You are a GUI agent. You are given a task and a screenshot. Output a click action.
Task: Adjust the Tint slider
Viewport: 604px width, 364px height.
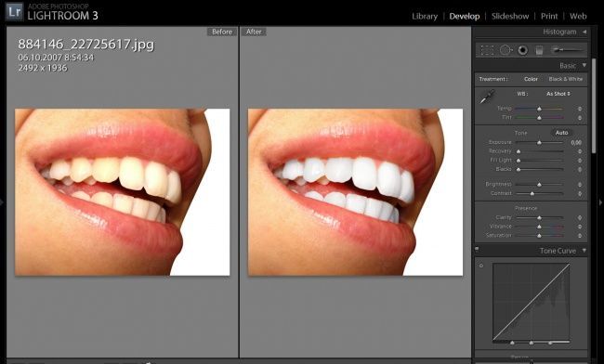[x=539, y=118]
